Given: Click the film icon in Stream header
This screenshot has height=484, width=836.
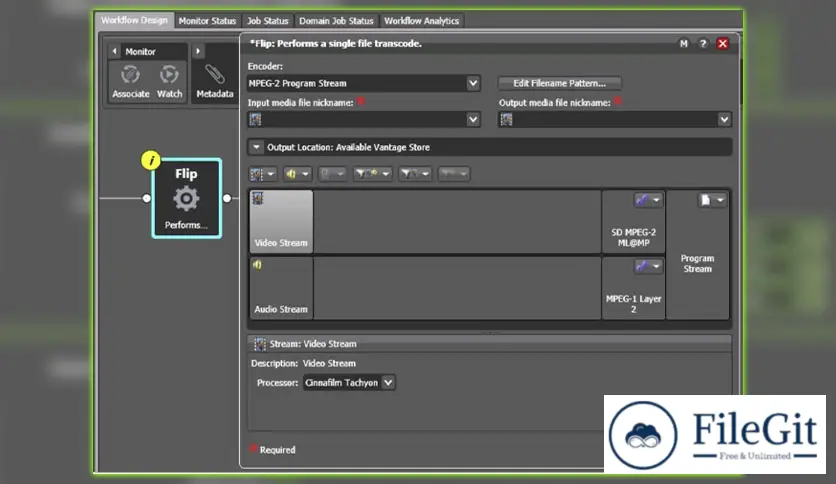Looking at the screenshot, I should pos(260,344).
